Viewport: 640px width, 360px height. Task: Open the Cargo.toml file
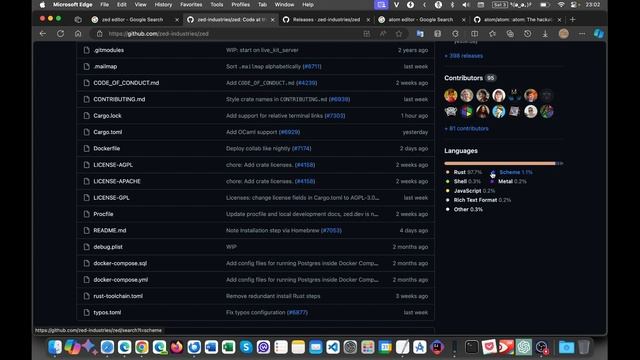(108, 132)
